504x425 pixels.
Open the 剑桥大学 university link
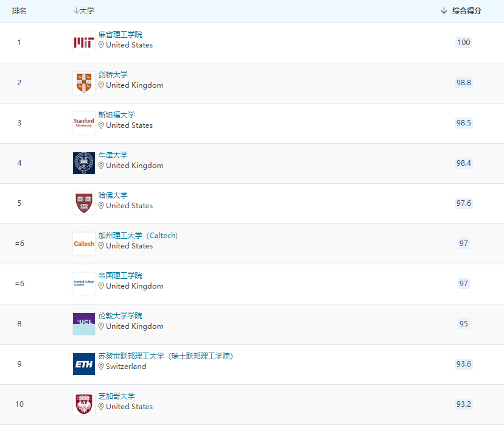(113, 75)
